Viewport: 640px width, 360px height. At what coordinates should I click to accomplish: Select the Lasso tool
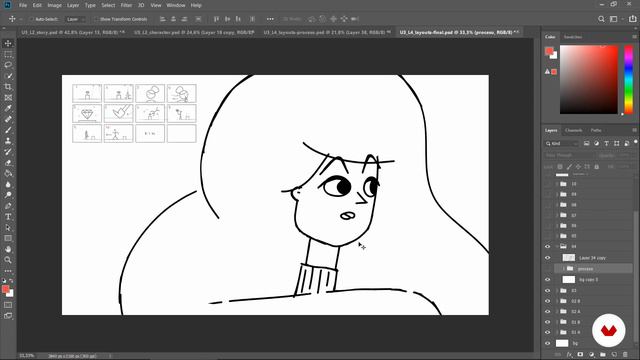click(x=8, y=65)
